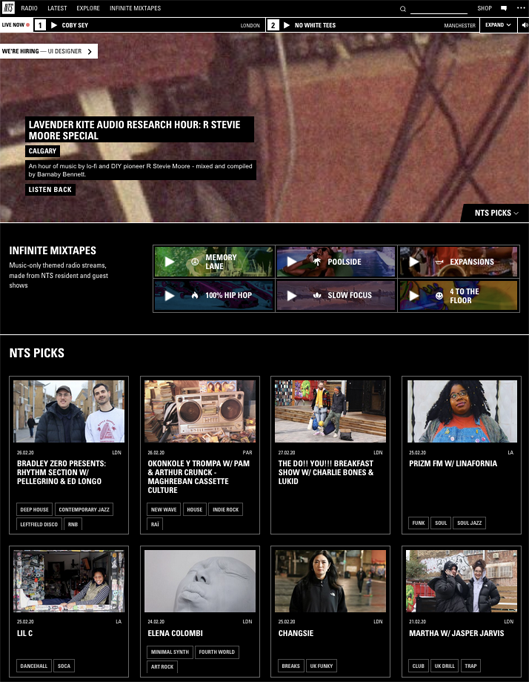
Task: Open the Explore menu item
Action: pos(88,8)
